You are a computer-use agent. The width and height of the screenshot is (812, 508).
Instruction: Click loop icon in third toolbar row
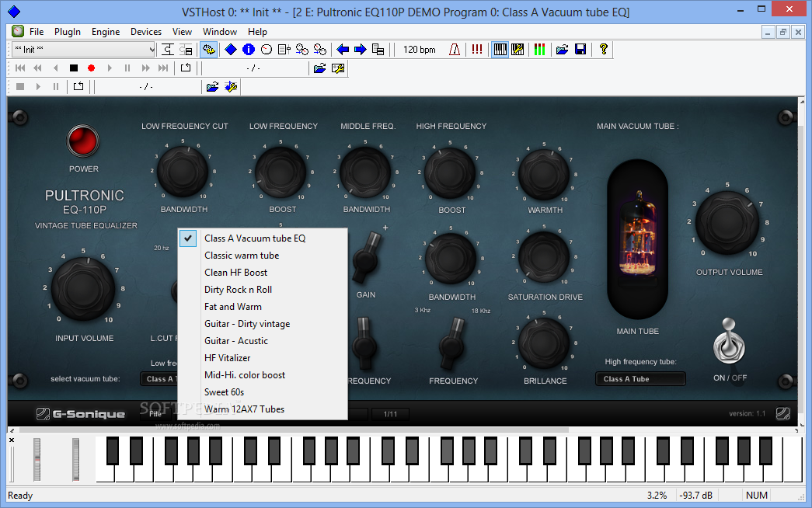click(78, 86)
